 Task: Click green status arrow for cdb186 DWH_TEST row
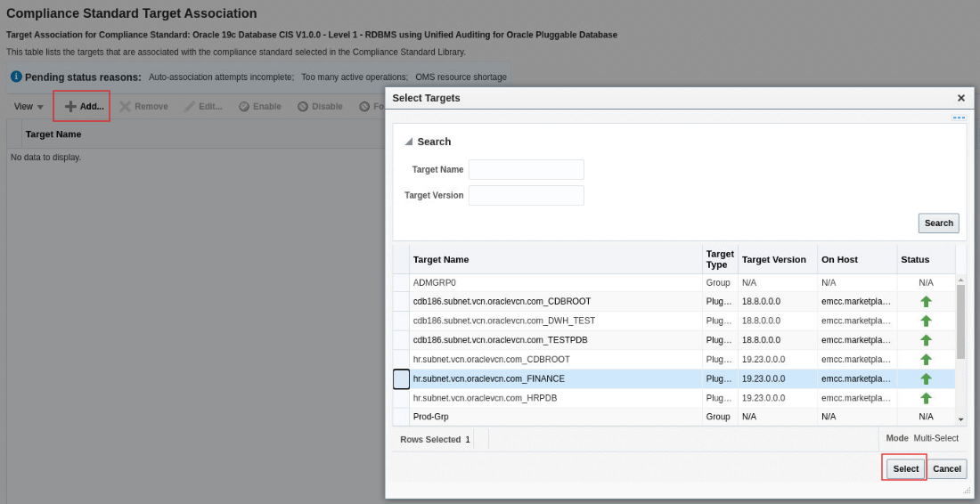[x=926, y=321]
